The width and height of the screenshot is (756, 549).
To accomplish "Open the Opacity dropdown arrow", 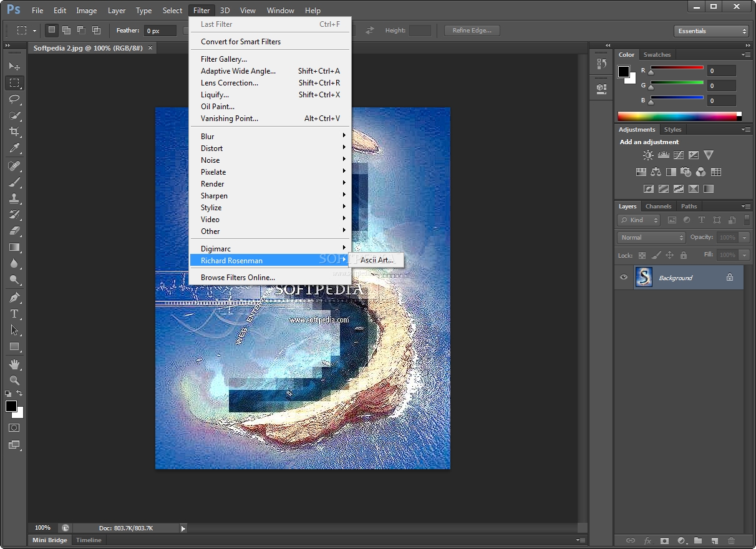I will (744, 238).
